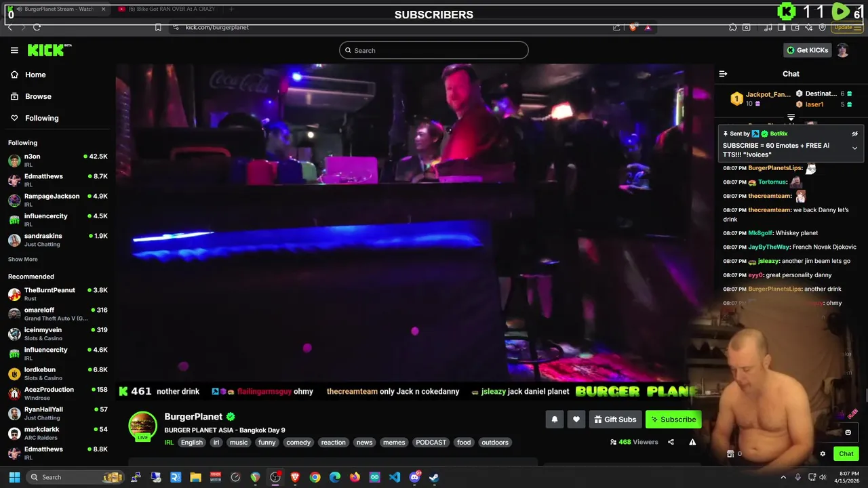
Task: Open chat settings gear icon
Action: pyautogui.click(x=823, y=454)
